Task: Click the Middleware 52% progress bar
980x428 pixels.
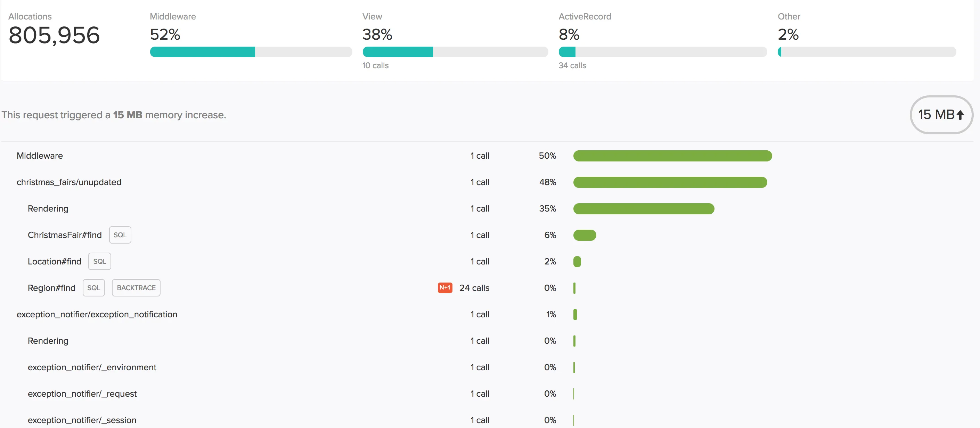Action: [x=251, y=52]
